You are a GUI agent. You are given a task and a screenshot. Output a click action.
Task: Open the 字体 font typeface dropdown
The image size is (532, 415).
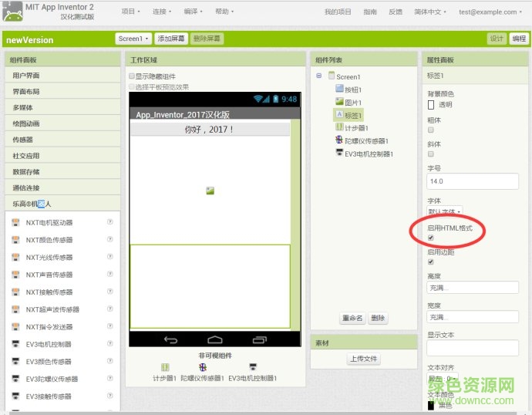pos(444,211)
